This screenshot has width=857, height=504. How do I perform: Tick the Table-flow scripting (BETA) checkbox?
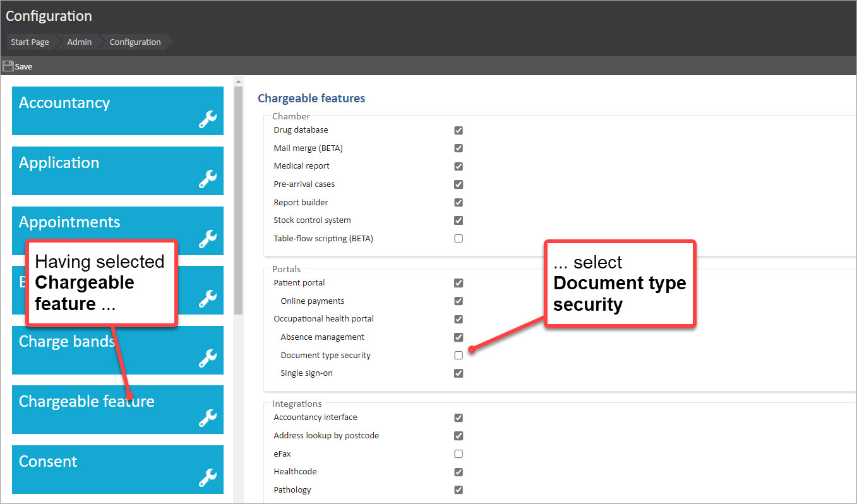[458, 239]
